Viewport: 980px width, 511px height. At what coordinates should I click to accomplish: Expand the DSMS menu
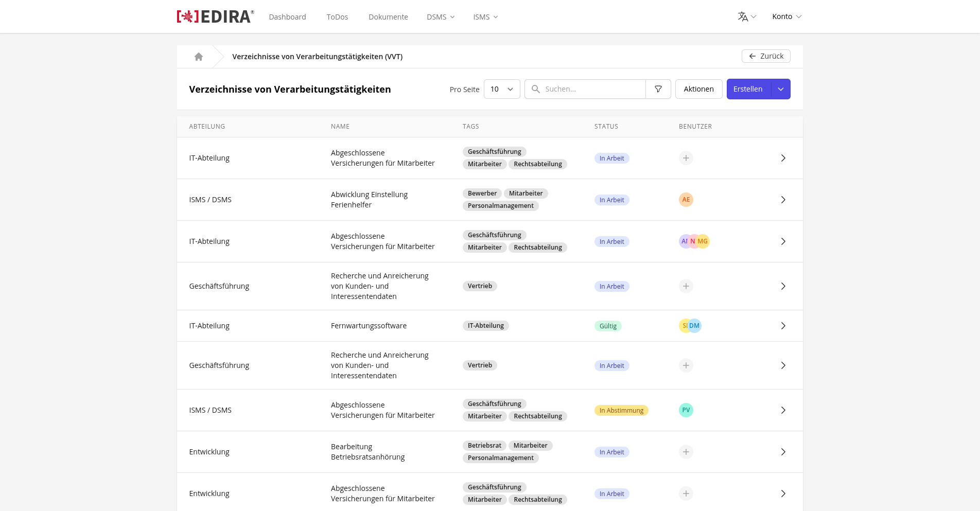pyautogui.click(x=441, y=17)
